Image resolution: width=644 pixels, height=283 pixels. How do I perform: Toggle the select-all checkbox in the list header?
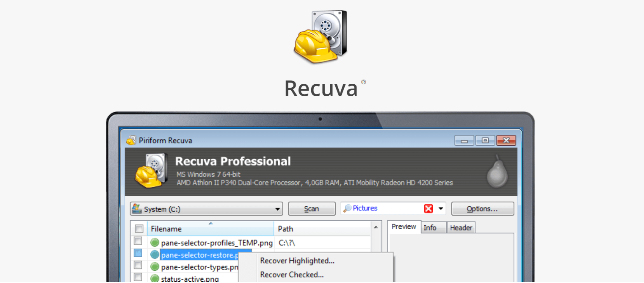[x=139, y=228]
